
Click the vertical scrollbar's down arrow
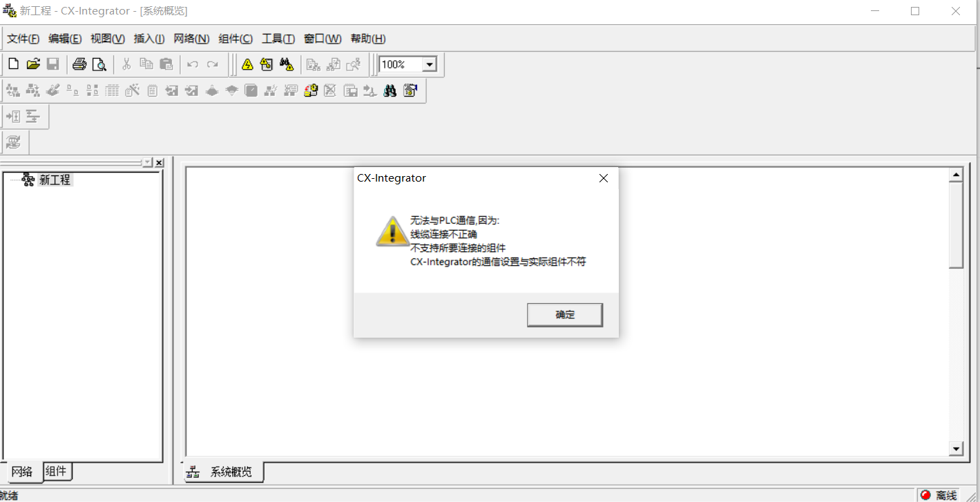[x=957, y=449]
